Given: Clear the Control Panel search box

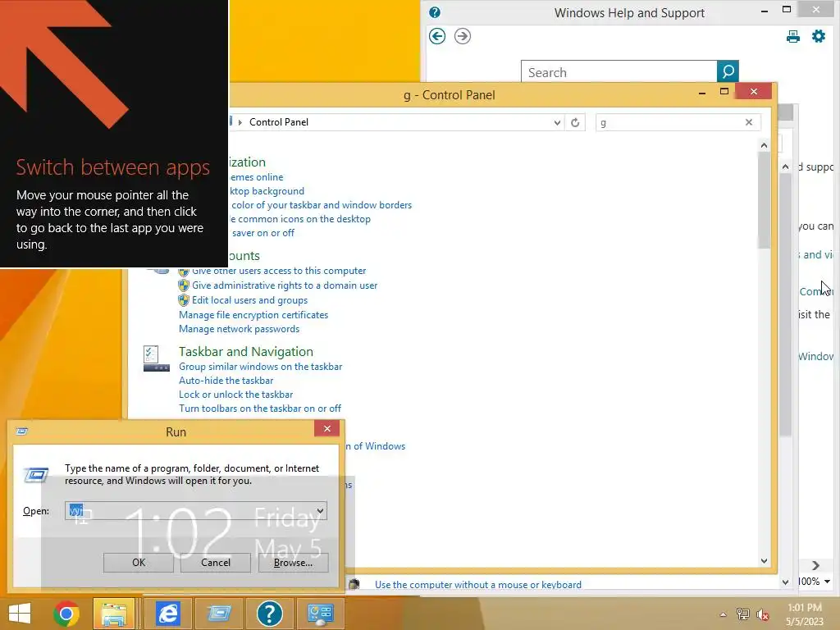Looking at the screenshot, I should coord(749,122).
